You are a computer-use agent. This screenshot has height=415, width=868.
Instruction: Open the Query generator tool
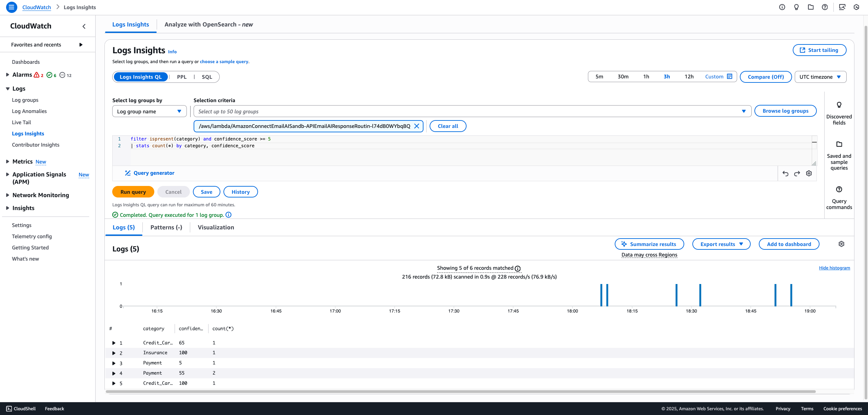pos(149,173)
